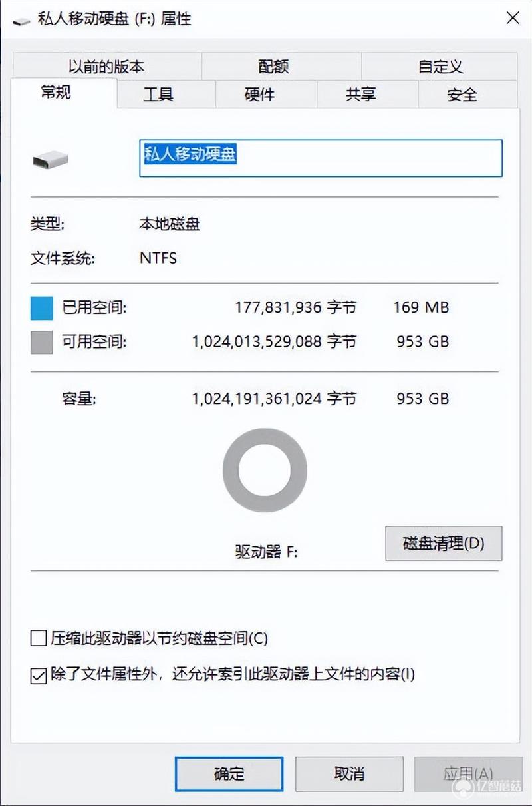Switch to the 工具 tab
The image size is (532, 806).
(158, 95)
